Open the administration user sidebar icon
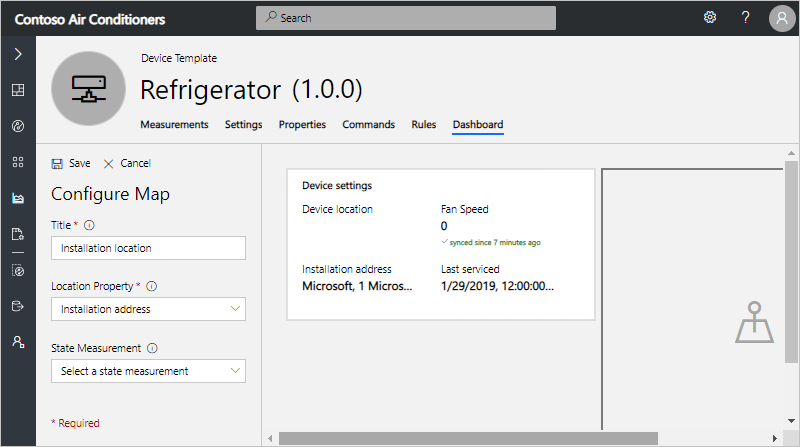Image resolution: width=800 pixels, height=447 pixels. coord(18,342)
